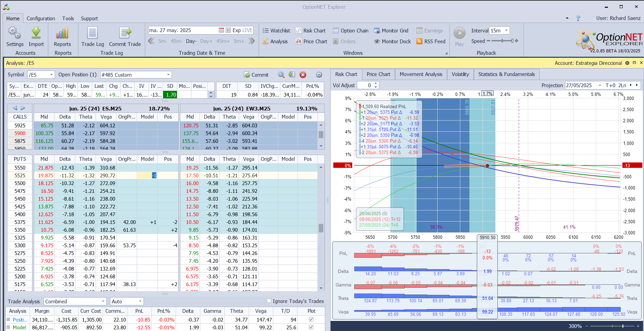This screenshot has width=644, height=331.
Task: Collapse the ribbon using the up arrow
Action: click(x=567, y=18)
